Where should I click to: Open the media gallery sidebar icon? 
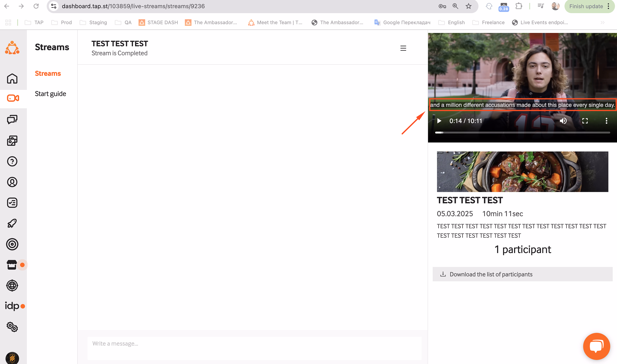click(x=12, y=141)
